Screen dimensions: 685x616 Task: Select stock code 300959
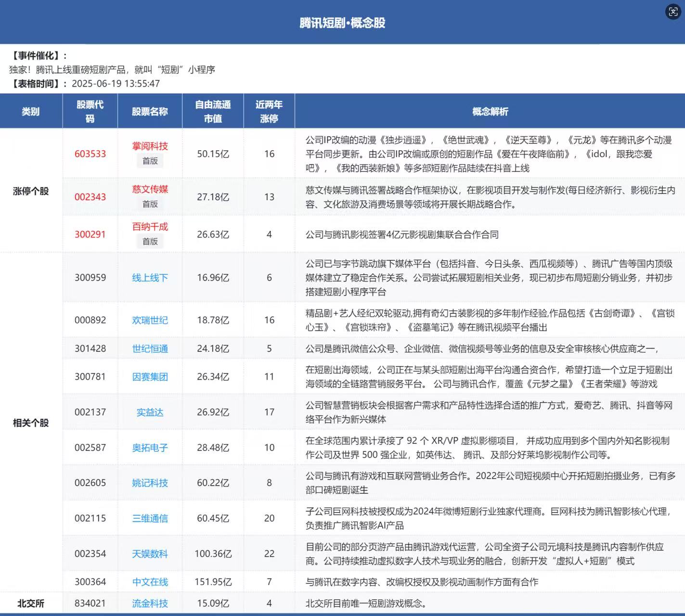[90, 278]
